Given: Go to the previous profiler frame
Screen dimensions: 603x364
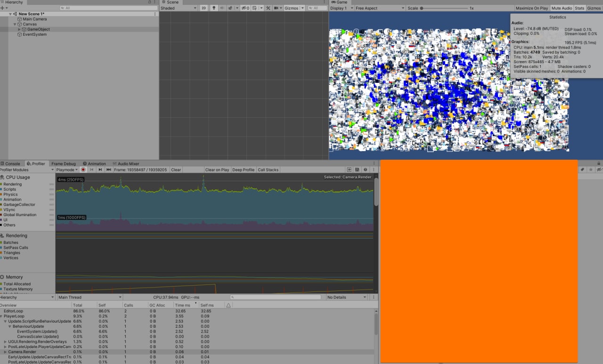Looking at the screenshot, I should coord(92,170).
